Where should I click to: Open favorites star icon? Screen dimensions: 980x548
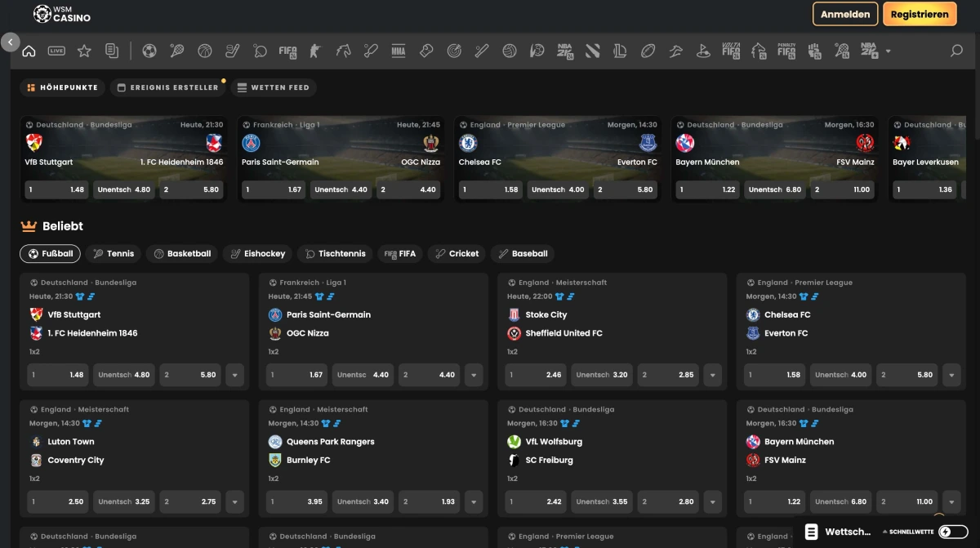[x=84, y=51]
